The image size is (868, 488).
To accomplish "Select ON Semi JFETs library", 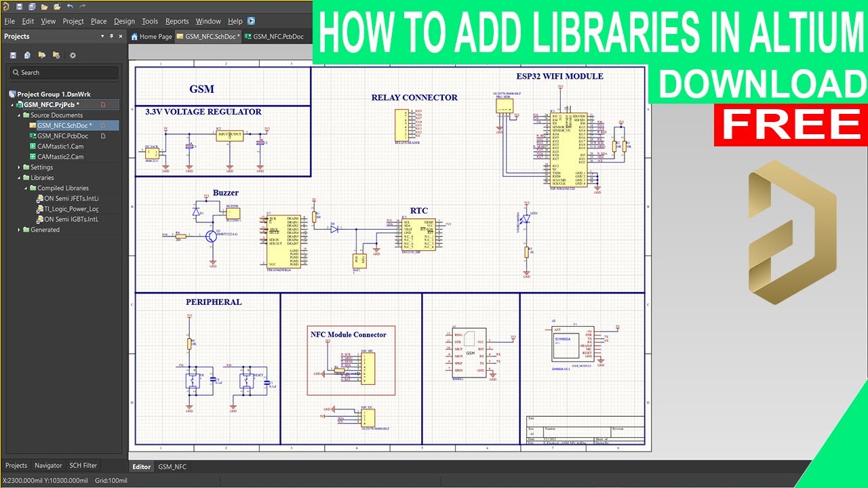I will tap(68, 199).
